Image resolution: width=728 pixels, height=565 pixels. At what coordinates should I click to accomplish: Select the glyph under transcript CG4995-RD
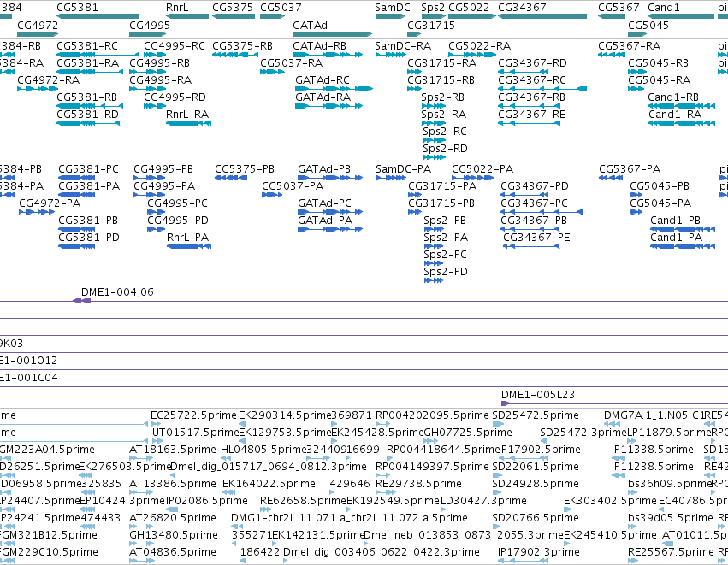coord(155,106)
